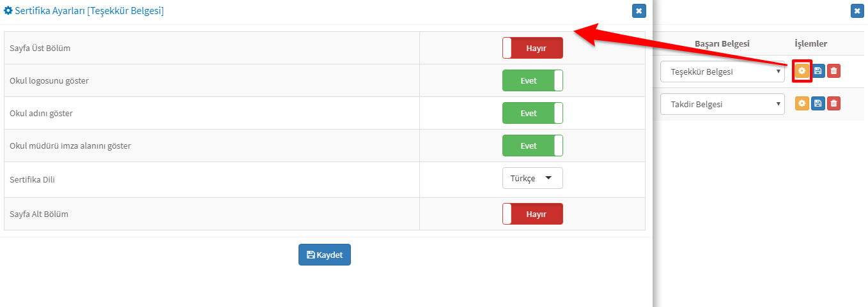This screenshot has width=868, height=307.
Task: Click the Sertifika Ayarları dialog title
Action: [x=84, y=11]
